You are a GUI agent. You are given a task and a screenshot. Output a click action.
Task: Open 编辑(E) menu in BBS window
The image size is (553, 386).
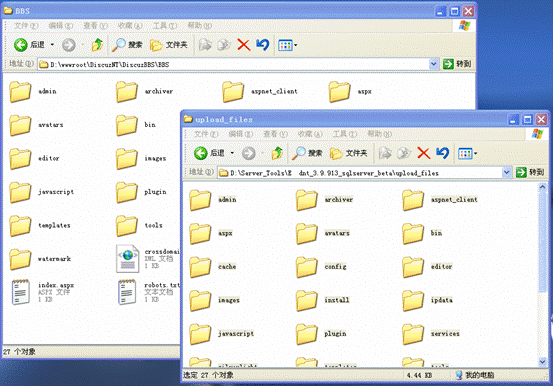[x=61, y=26]
